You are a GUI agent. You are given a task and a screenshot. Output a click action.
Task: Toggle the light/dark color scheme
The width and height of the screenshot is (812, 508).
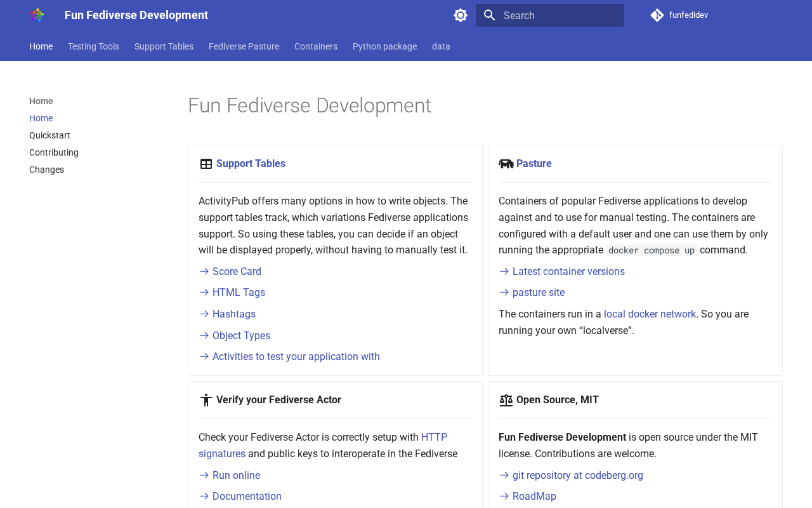461,15
